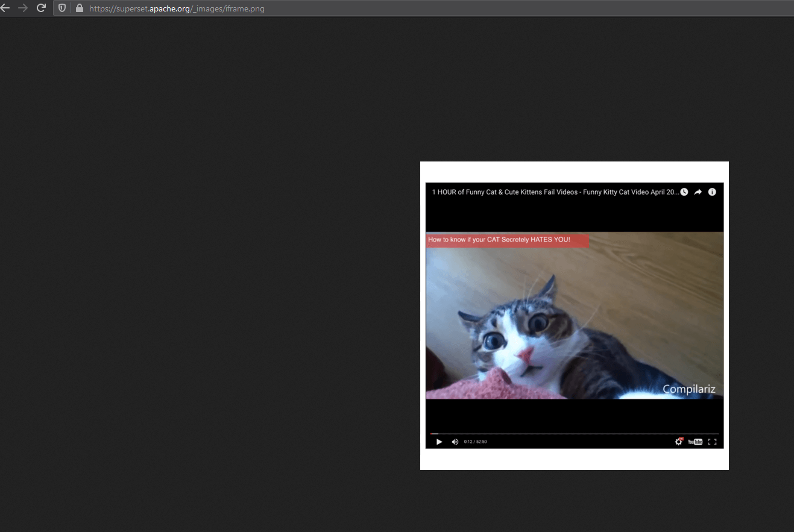Click the browser forward arrow
This screenshot has width=794, height=532.
pyautogui.click(x=23, y=8)
